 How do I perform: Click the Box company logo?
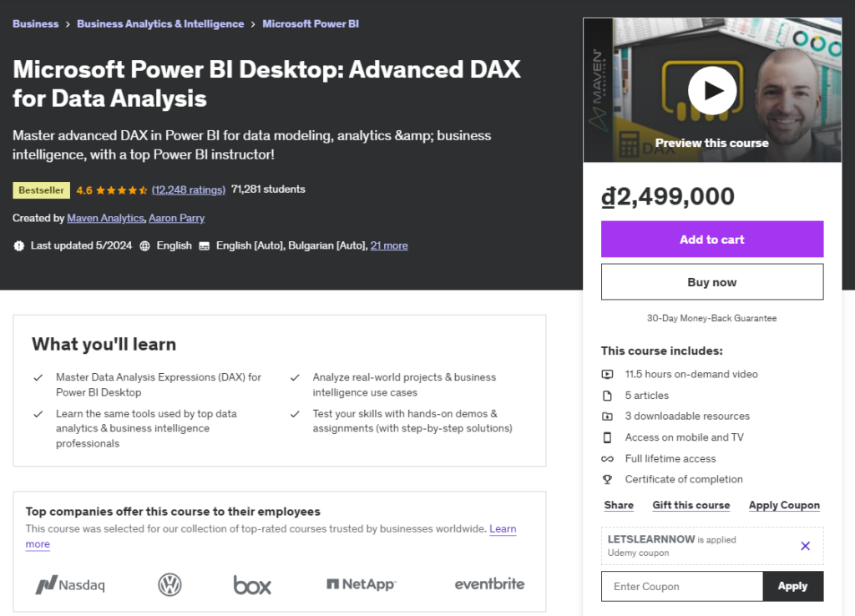(x=252, y=585)
